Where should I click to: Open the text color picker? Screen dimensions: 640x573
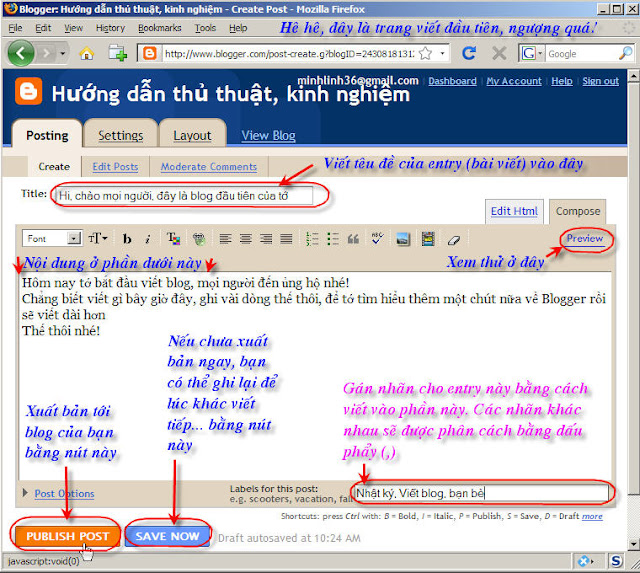click(x=173, y=238)
